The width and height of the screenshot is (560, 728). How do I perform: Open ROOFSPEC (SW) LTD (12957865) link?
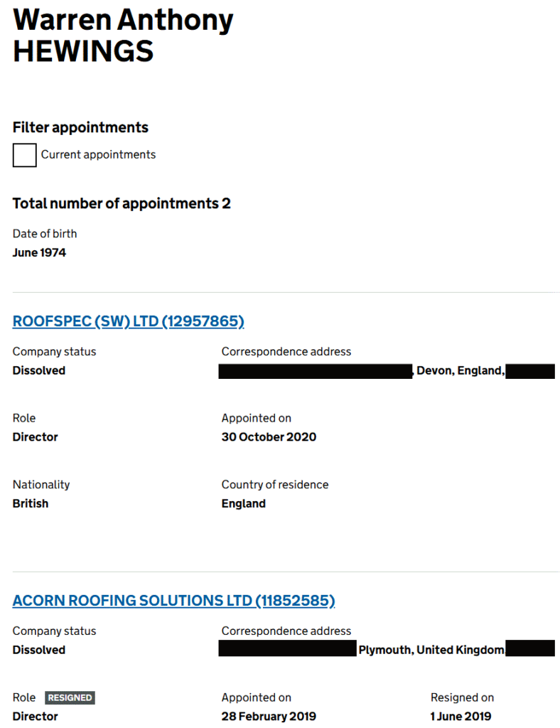click(128, 322)
